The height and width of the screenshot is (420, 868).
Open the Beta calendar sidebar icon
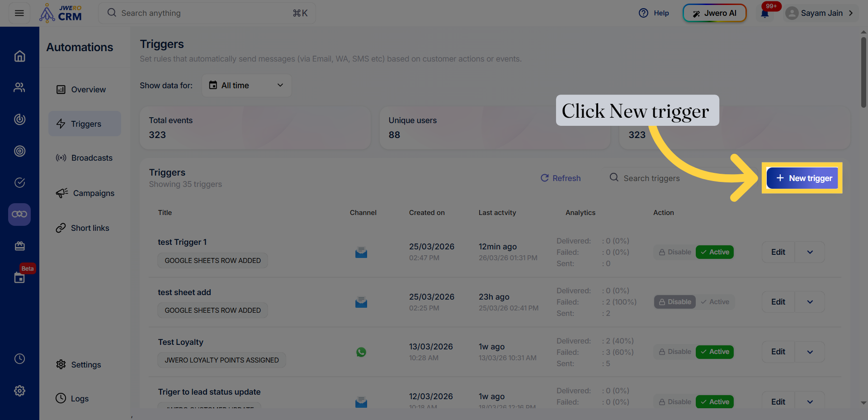point(19,277)
